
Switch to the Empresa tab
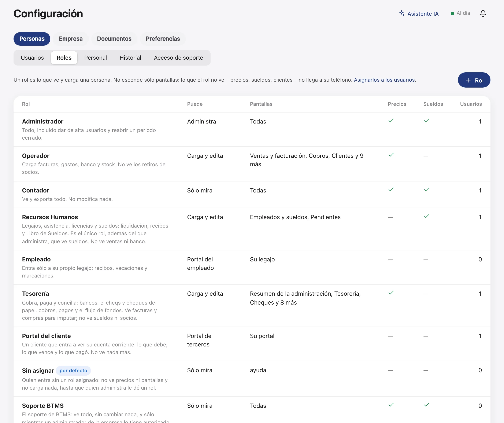coord(71,39)
